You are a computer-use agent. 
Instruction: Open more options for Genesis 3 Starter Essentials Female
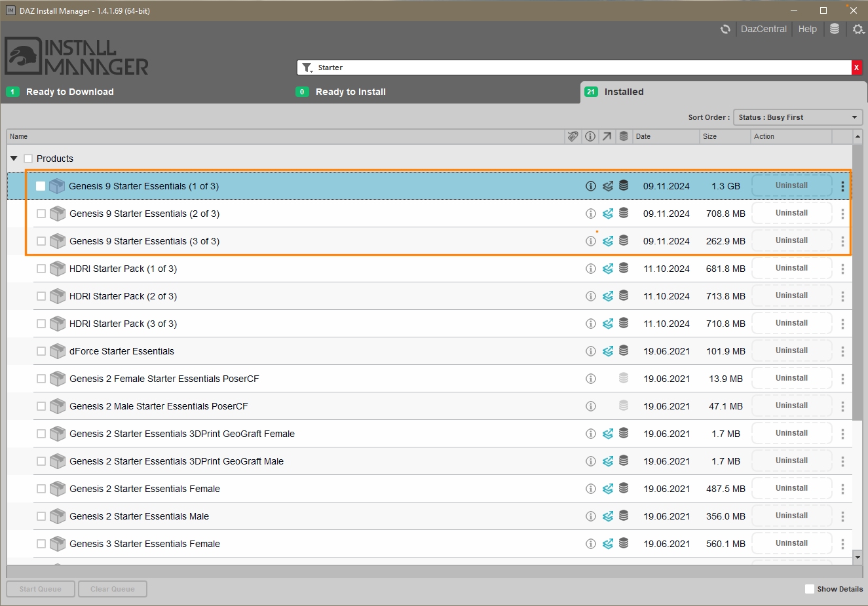[x=842, y=544]
